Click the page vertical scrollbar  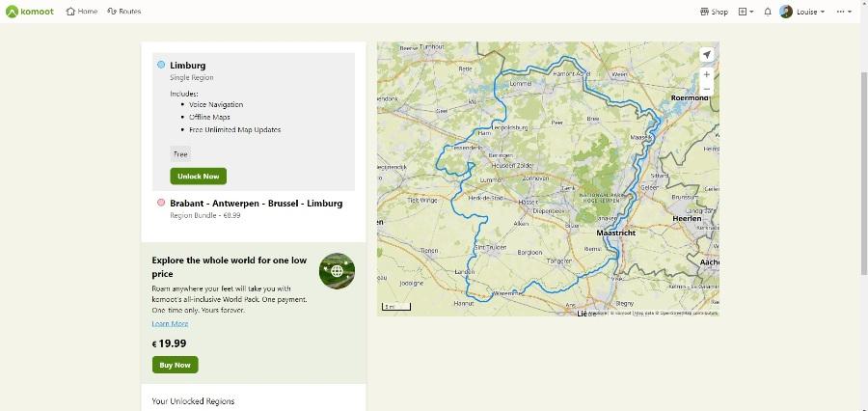[x=863, y=172]
